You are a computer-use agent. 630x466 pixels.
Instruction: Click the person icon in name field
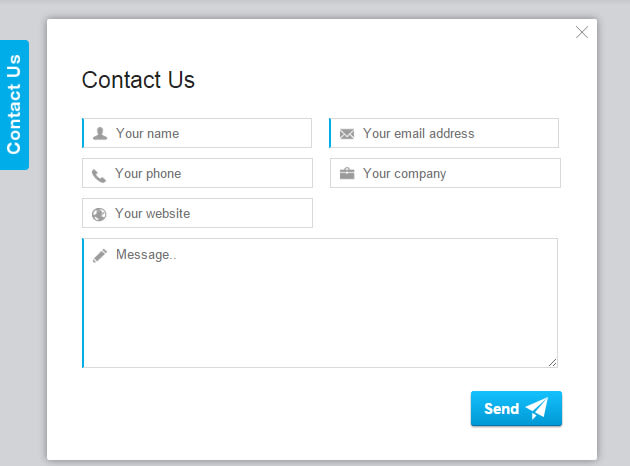pyautogui.click(x=100, y=134)
